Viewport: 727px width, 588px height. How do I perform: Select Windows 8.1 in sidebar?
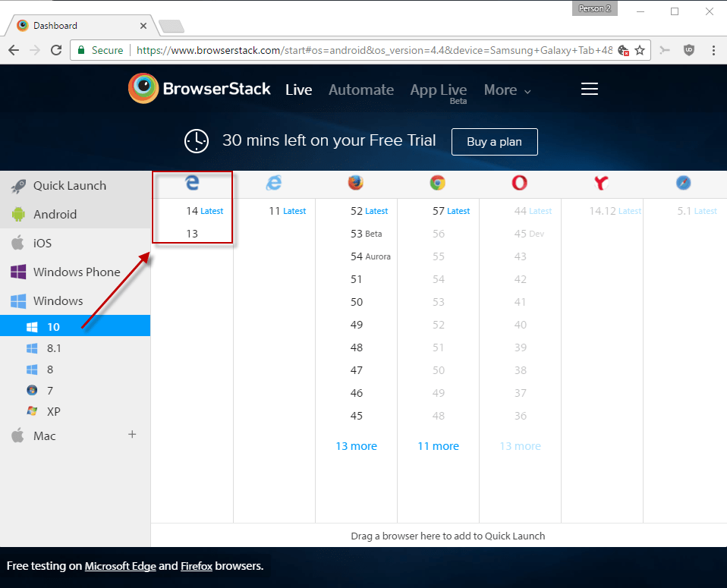[54, 348]
